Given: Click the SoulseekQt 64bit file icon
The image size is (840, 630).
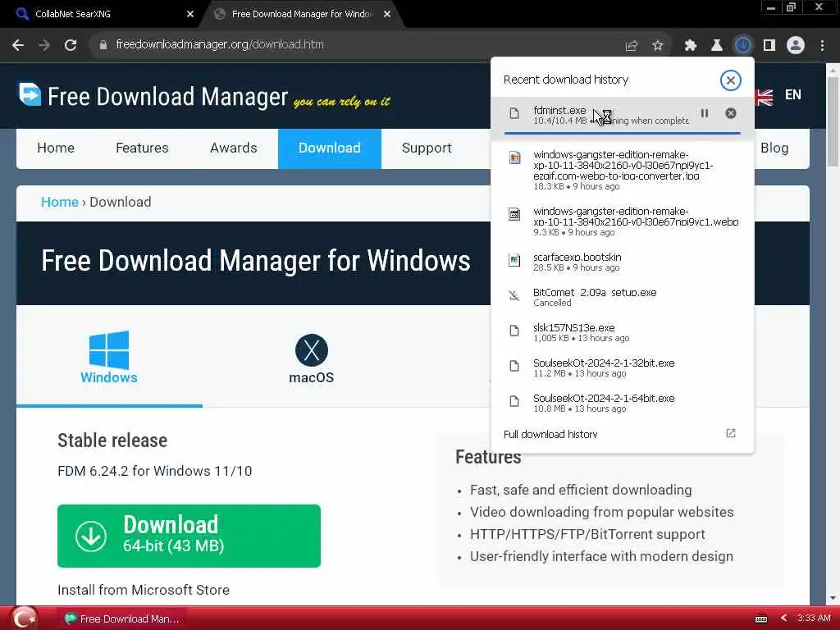Looking at the screenshot, I should [x=514, y=402].
